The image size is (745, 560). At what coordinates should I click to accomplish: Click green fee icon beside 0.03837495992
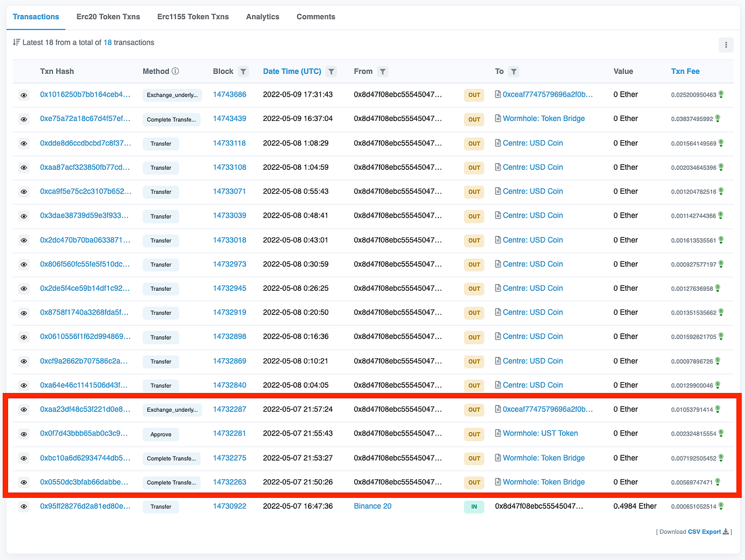pyautogui.click(x=718, y=119)
